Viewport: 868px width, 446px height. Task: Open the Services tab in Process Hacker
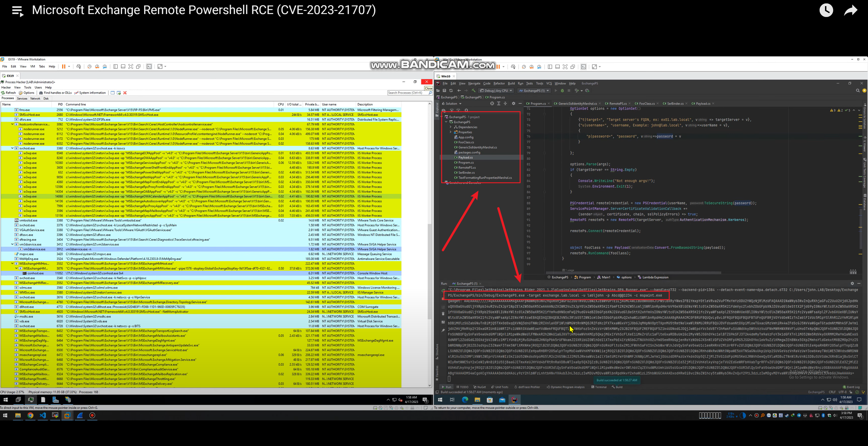click(22, 99)
